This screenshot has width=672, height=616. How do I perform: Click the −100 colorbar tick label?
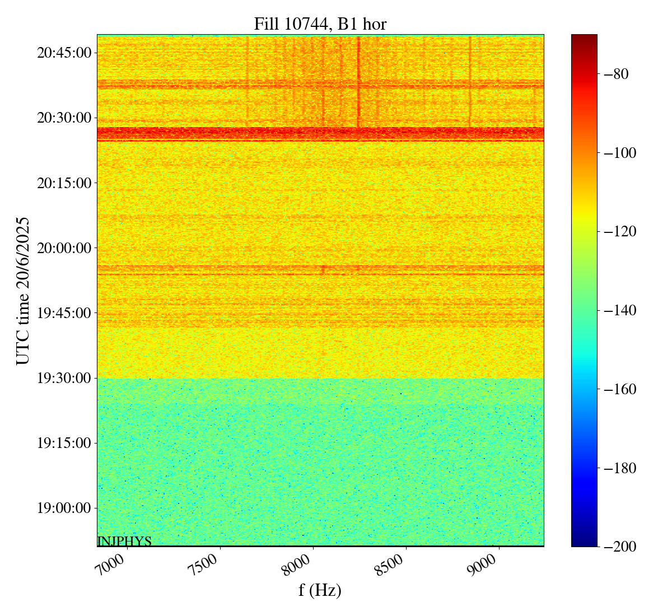tap(618, 153)
